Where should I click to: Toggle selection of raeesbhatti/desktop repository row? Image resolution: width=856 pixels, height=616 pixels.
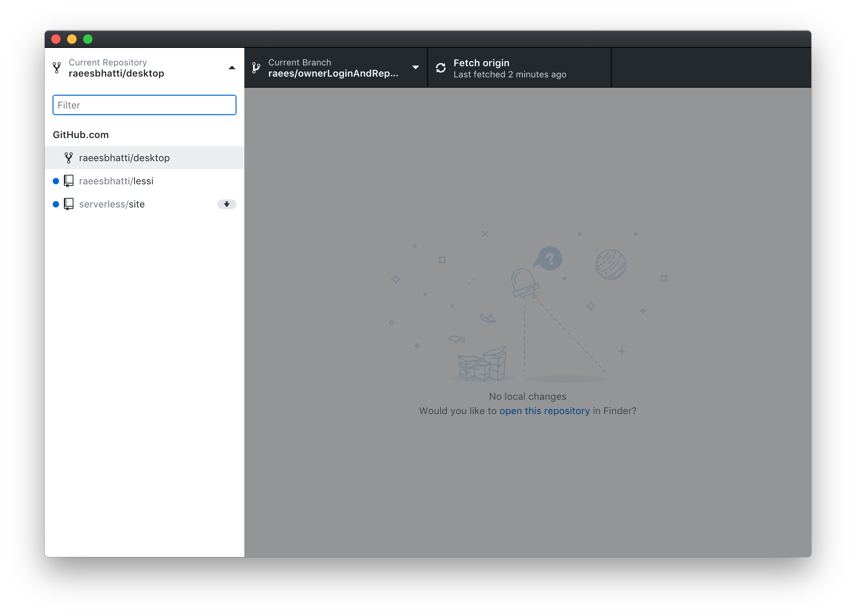pos(124,158)
